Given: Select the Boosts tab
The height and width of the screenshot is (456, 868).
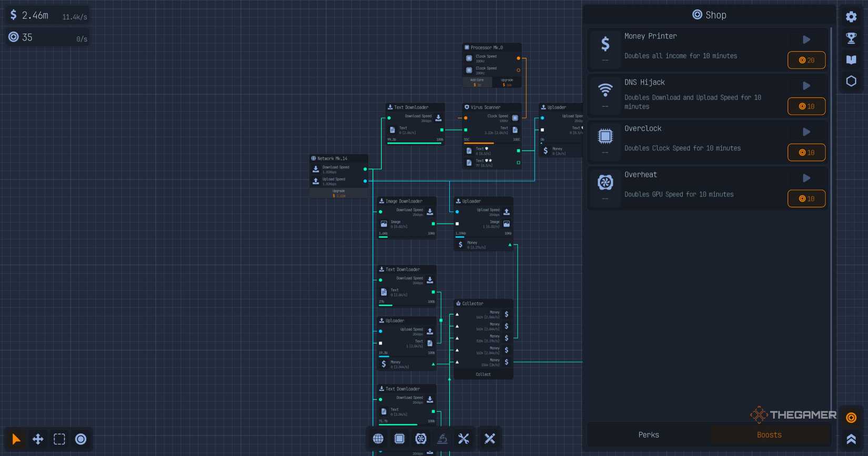Looking at the screenshot, I should (x=769, y=435).
